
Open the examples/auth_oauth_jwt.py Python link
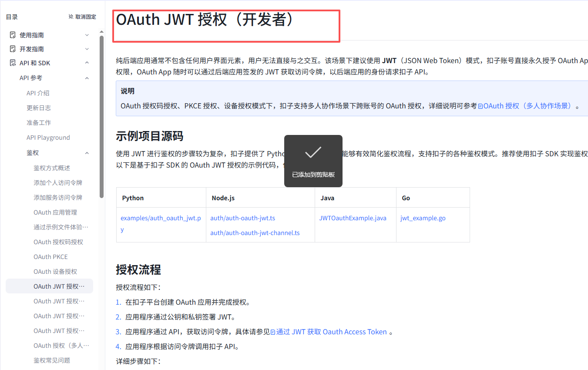161,223
